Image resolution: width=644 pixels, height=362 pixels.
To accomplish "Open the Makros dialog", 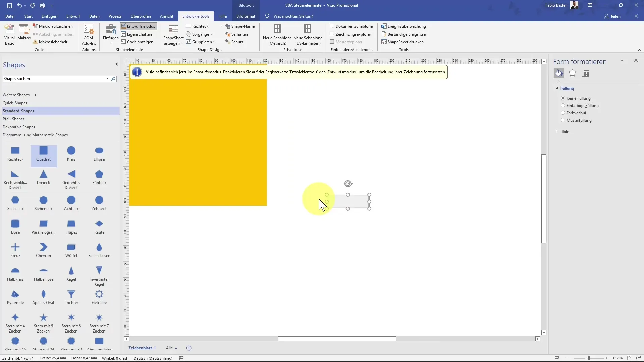I will (24, 33).
